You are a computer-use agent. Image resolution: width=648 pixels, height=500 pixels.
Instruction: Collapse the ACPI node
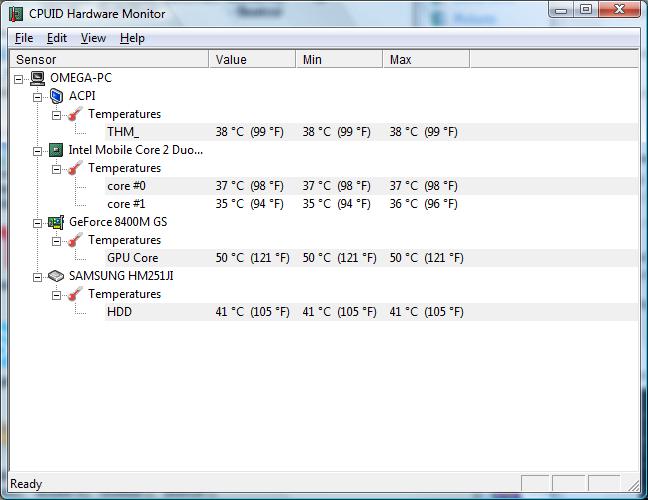point(37,97)
